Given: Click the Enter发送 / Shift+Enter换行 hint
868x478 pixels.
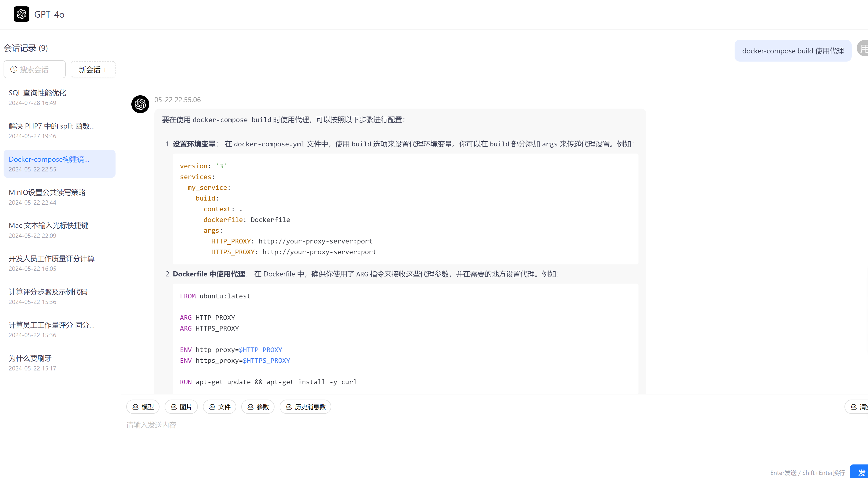Looking at the screenshot, I should [x=808, y=473].
